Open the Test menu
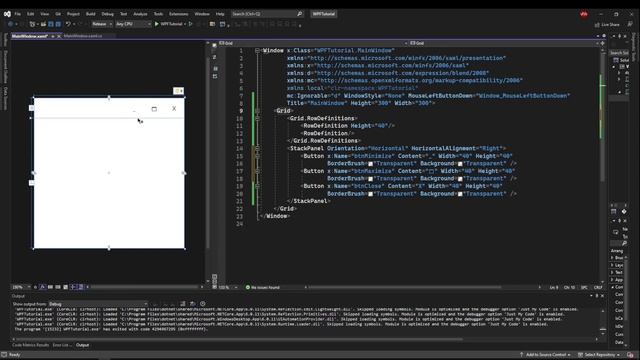The image size is (640, 360). point(123,14)
